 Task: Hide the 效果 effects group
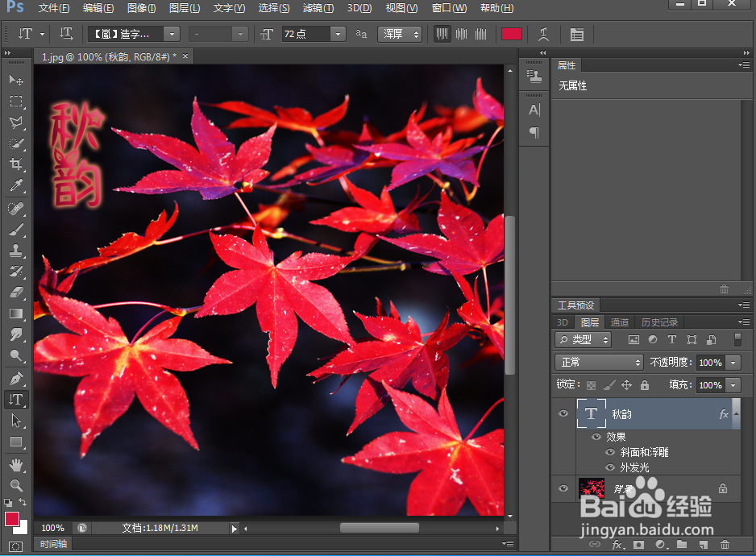596,437
